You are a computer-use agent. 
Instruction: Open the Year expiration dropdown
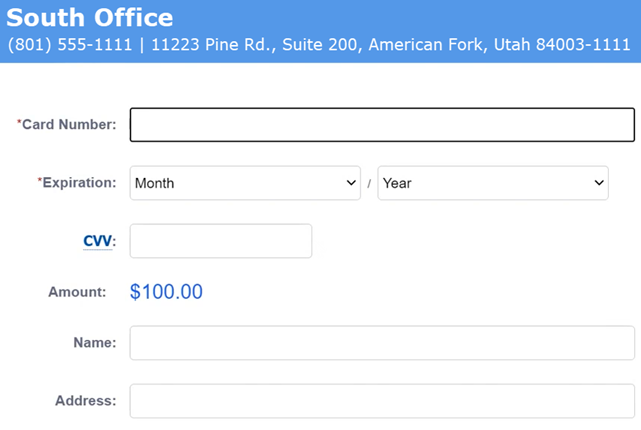[x=492, y=183]
